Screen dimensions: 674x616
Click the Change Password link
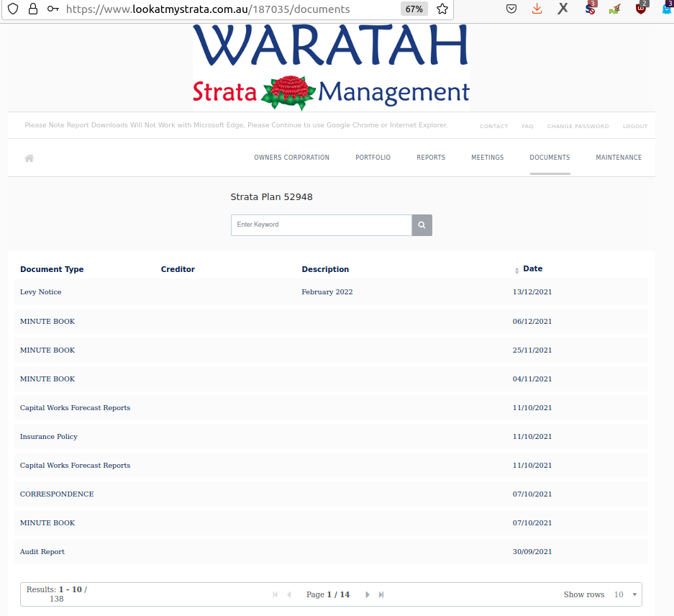(x=578, y=127)
